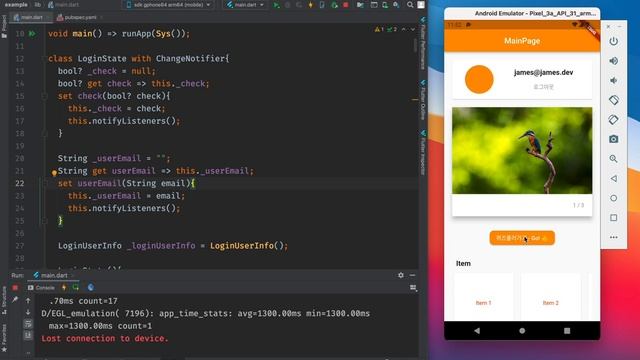Click the example project breadcrumb

(x=16, y=4)
